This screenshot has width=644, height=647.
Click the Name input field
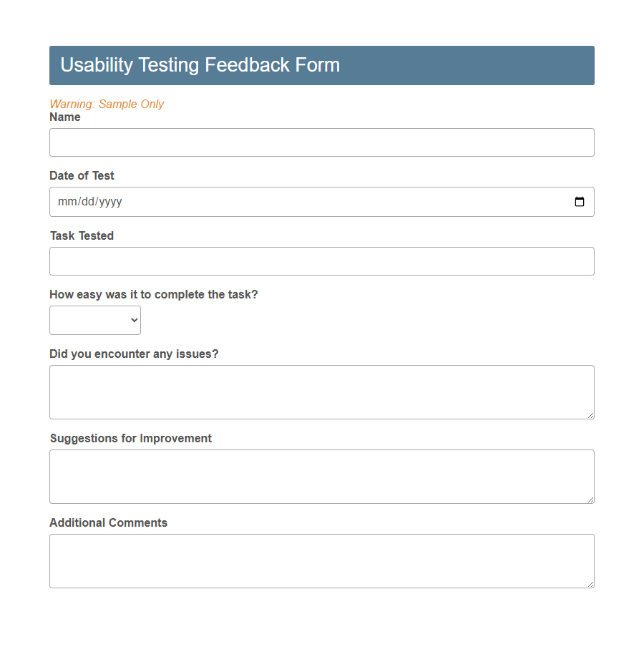point(321,142)
